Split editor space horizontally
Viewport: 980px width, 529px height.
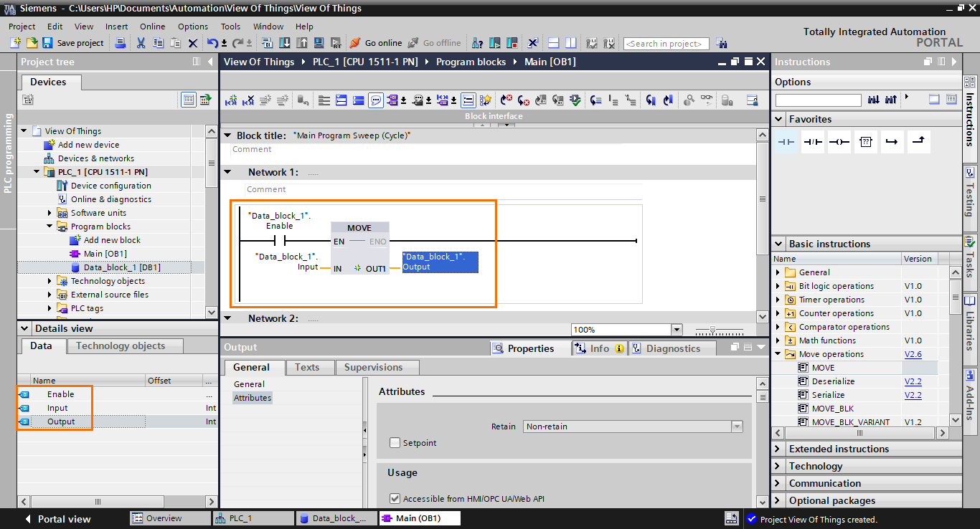(553, 43)
